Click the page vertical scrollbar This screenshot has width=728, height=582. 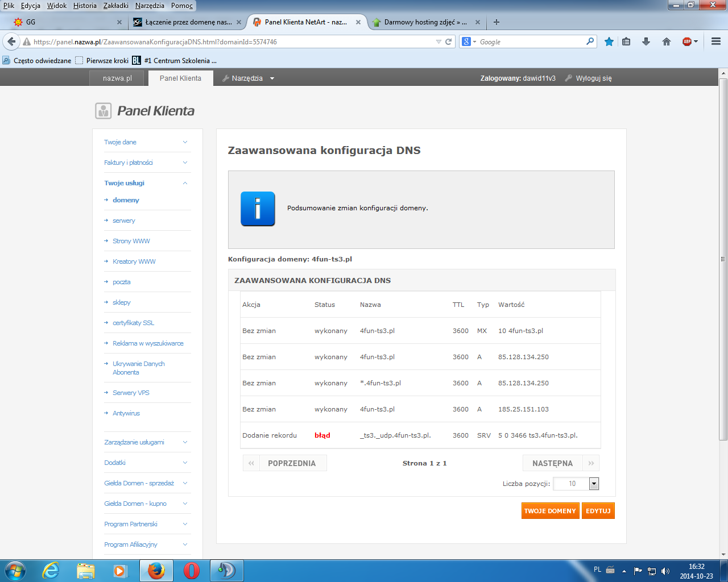(723, 259)
